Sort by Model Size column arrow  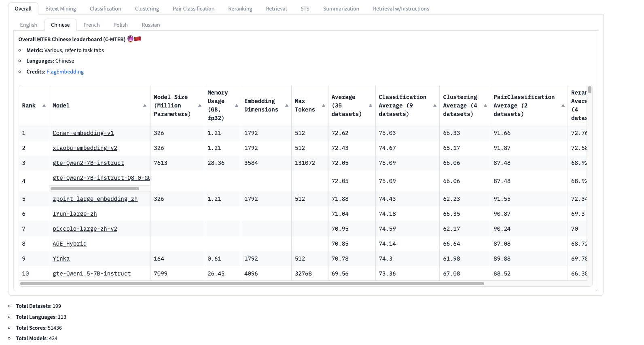[200, 105]
